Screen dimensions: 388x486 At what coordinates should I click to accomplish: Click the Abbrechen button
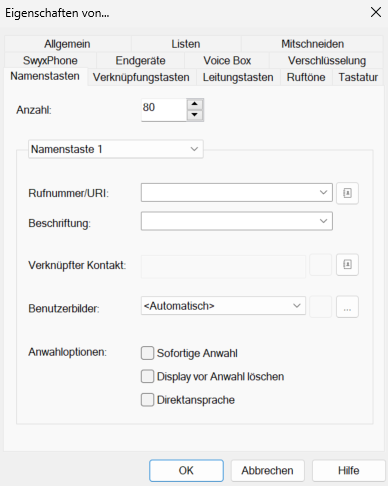pyautogui.click(x=267, y=471)
